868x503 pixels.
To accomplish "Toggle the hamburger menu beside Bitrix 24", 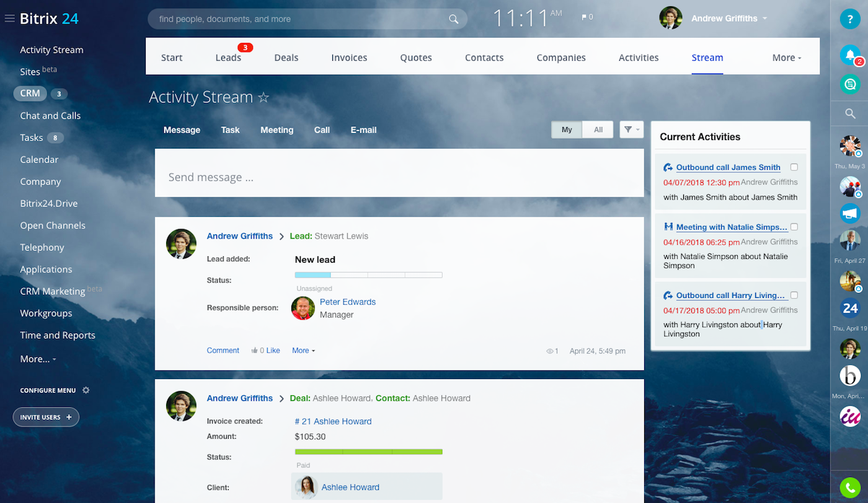I will pos(9,19).
